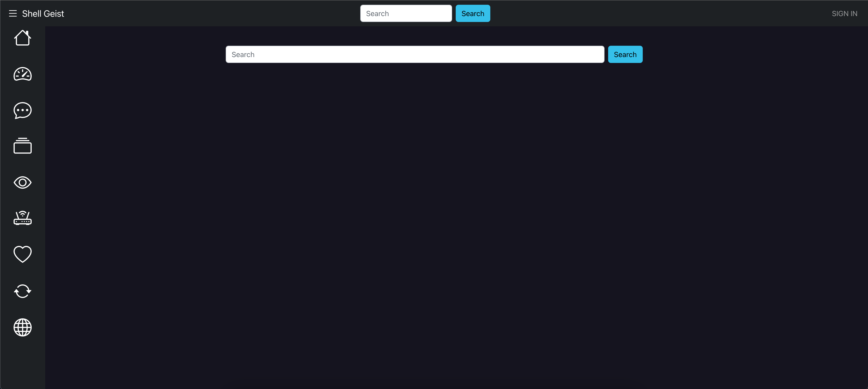Click the stacked collection sidebar icon
This screenshot has width=868, height=389.
point(23,146)
